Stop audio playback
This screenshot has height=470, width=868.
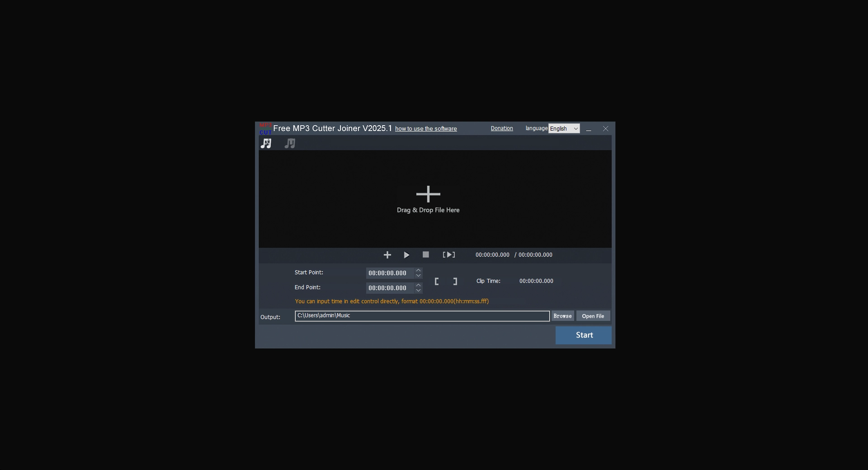[425, 255]
